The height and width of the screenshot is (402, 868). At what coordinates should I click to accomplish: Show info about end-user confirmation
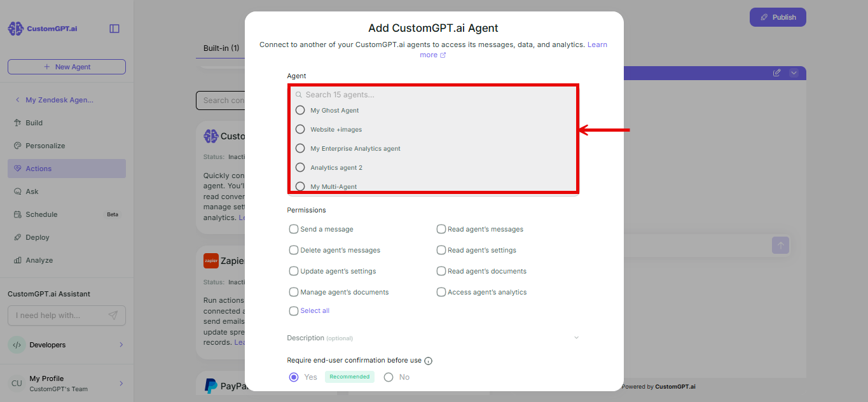[428, 361]
